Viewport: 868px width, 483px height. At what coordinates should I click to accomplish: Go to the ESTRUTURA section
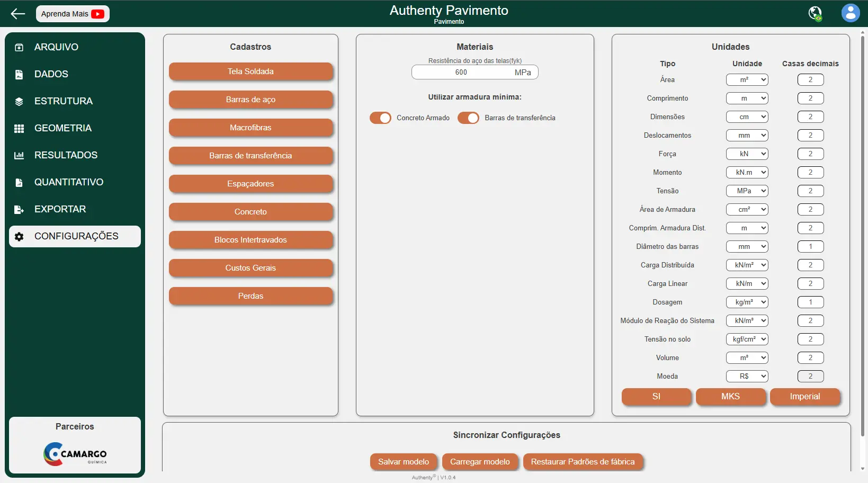pyautogui.click(x=75, y=101)
